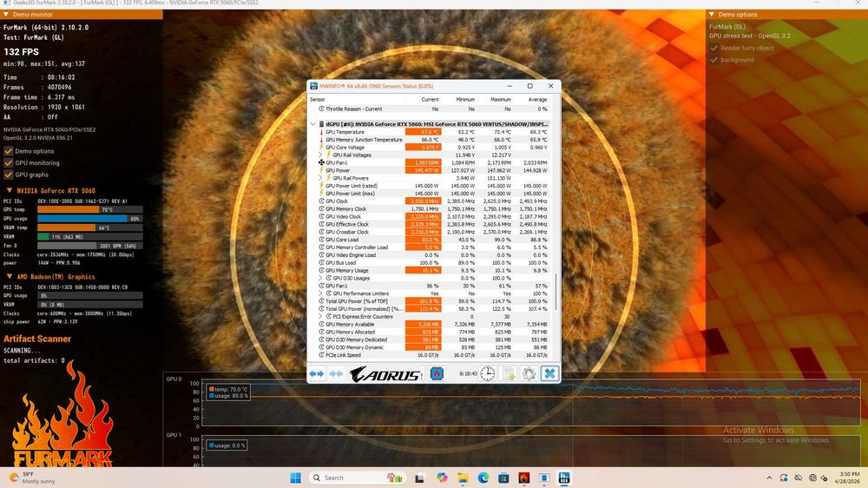Image resolution: width=868 pixels, height=488 pixels.
Task: Open the HWiNFO log-to-file document icon
Action: pos(508,374)
